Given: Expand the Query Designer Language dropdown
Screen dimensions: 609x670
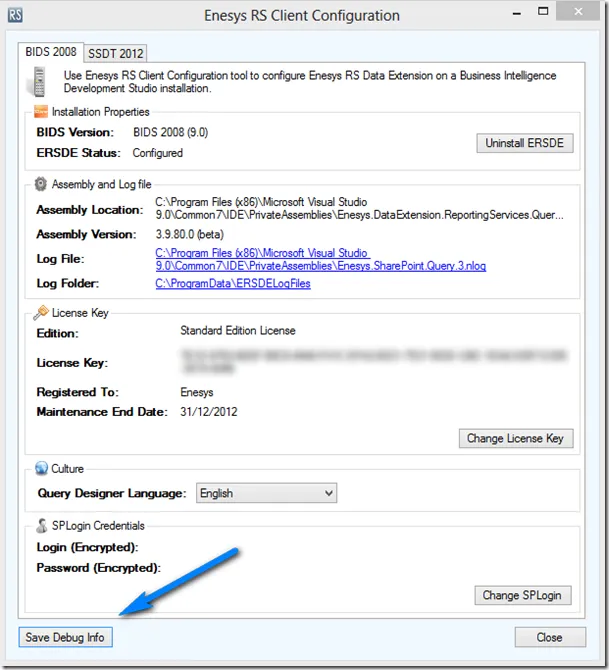Looking at the screenshot, I should coord(329,493).
